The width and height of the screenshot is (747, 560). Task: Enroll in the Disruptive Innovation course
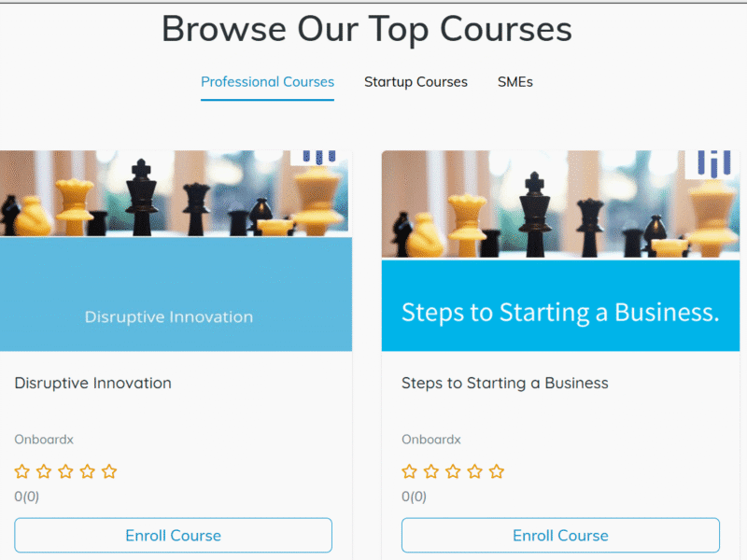[174, 535]
